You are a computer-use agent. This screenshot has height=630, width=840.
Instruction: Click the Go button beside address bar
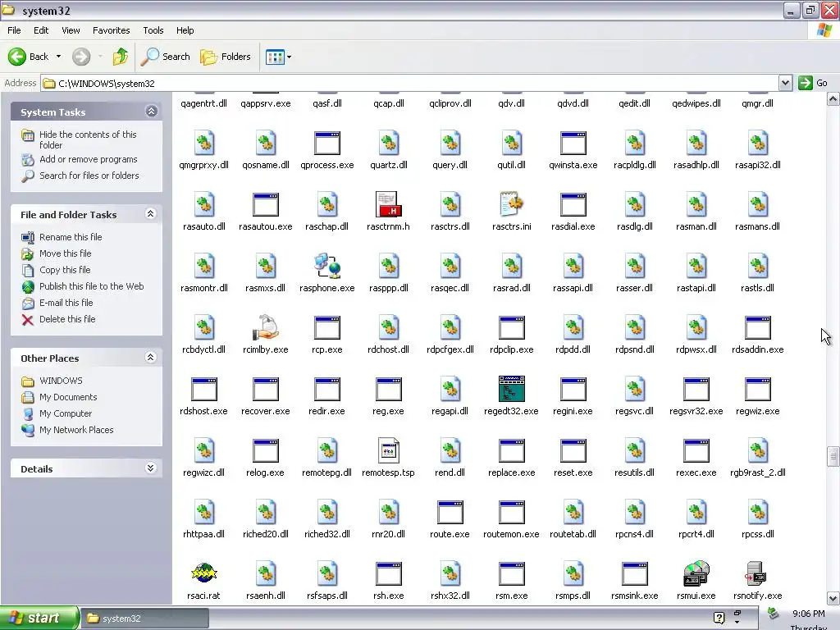point(813,83)
